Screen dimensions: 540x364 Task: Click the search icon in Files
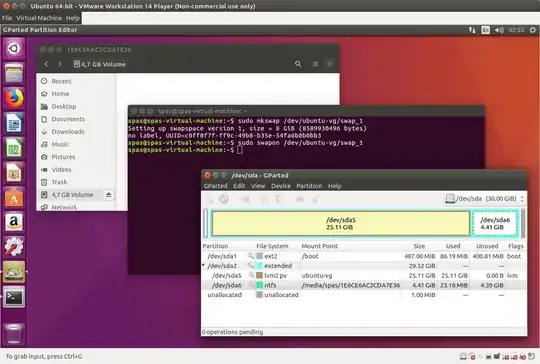[x=298, y=64]
